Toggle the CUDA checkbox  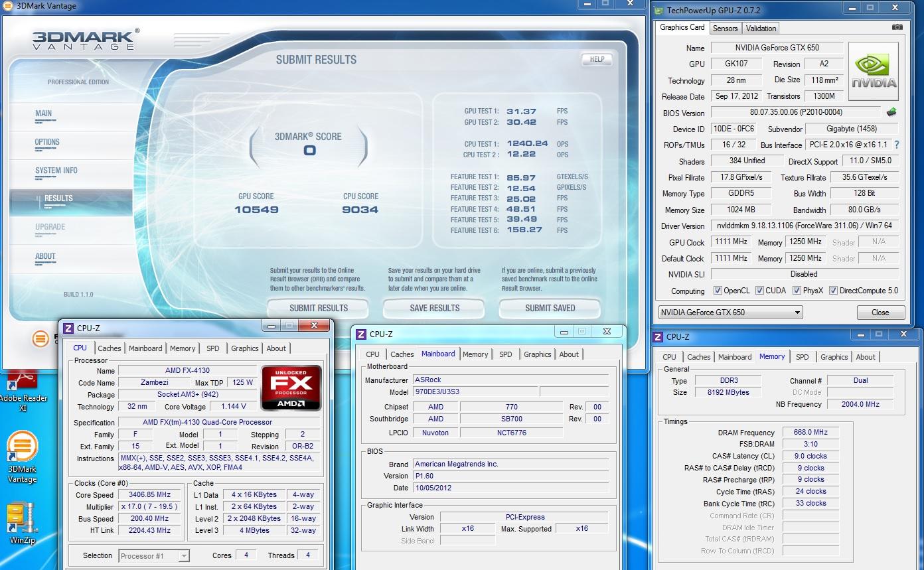tap(759, 291)
